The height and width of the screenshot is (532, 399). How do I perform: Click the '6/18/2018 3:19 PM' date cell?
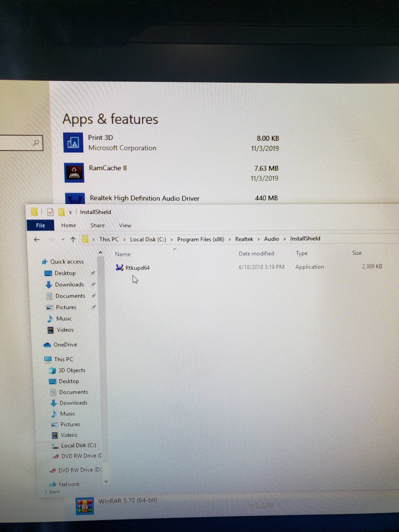[261, 267]
